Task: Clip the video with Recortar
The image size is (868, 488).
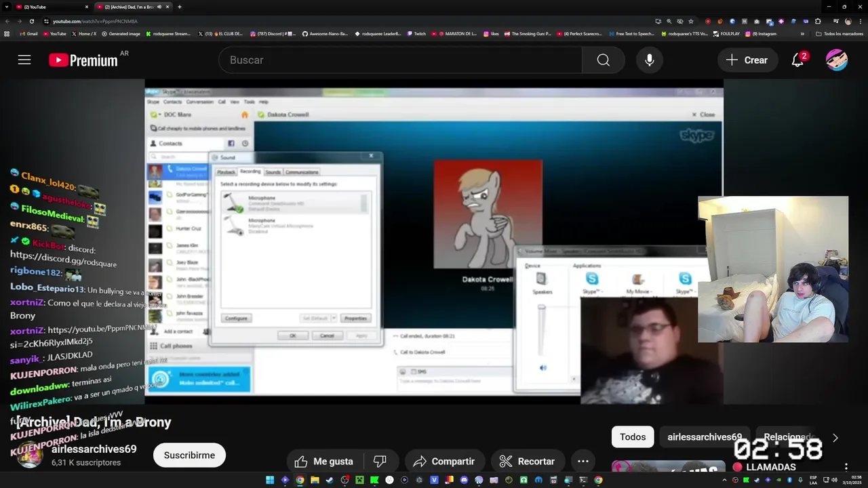Action: 528,462
